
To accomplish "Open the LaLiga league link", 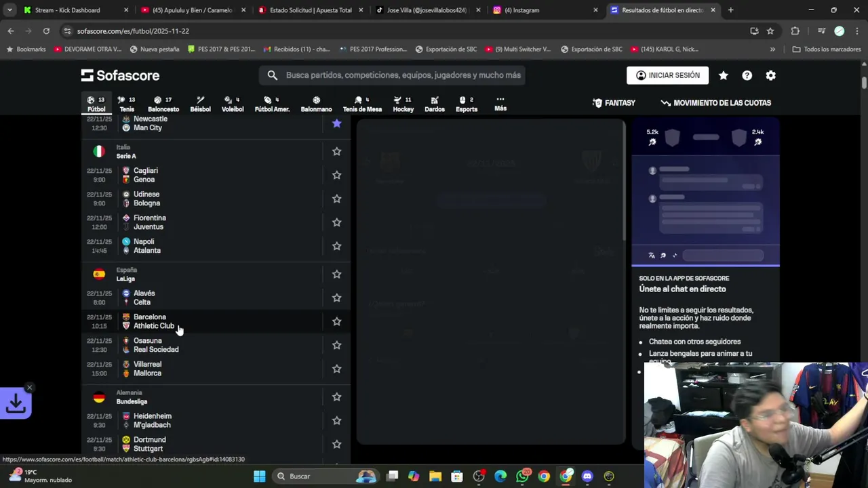I will (x=125, y=279).
